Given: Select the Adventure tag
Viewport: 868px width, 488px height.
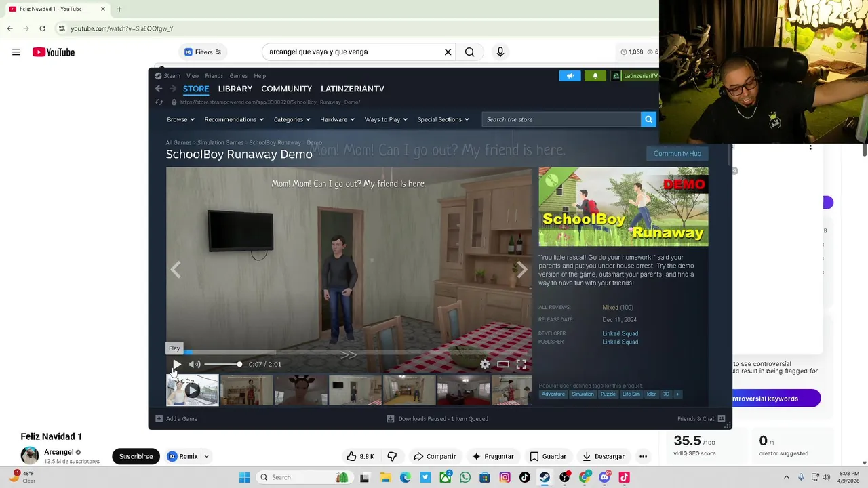Looking at the screenshot, I should click(x=553, y=394).
